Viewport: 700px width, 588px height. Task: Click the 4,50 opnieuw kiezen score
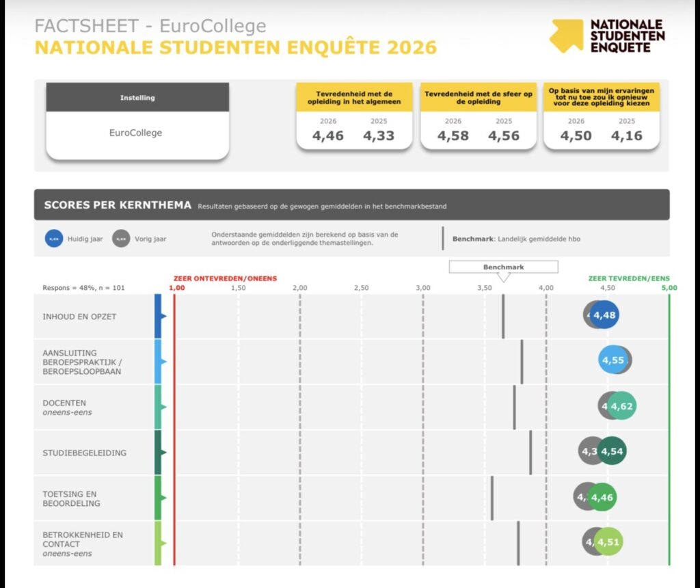(x=576, y=136)
